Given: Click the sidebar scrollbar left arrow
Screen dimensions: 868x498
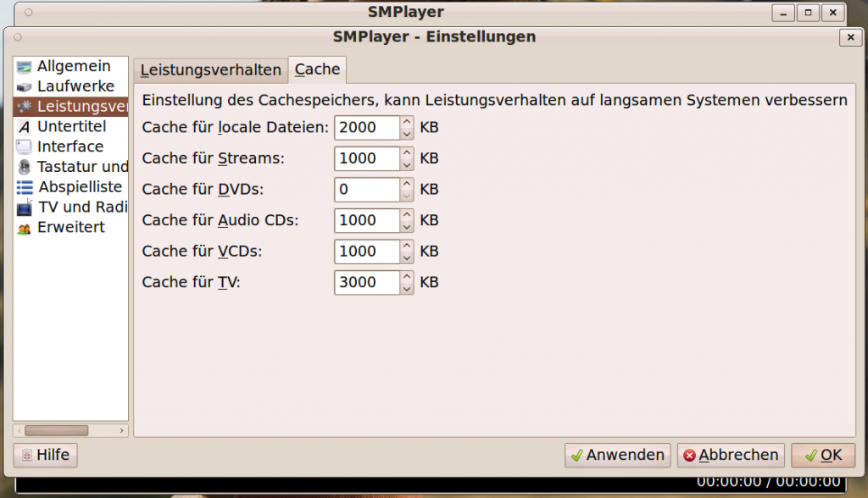Looking at the screenshot, I should click(19, 430).
